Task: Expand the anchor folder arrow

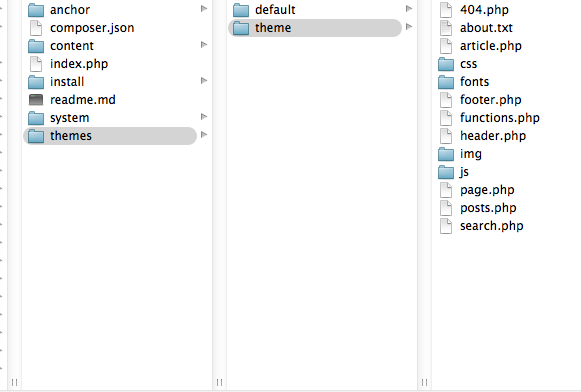Action: 204,8
